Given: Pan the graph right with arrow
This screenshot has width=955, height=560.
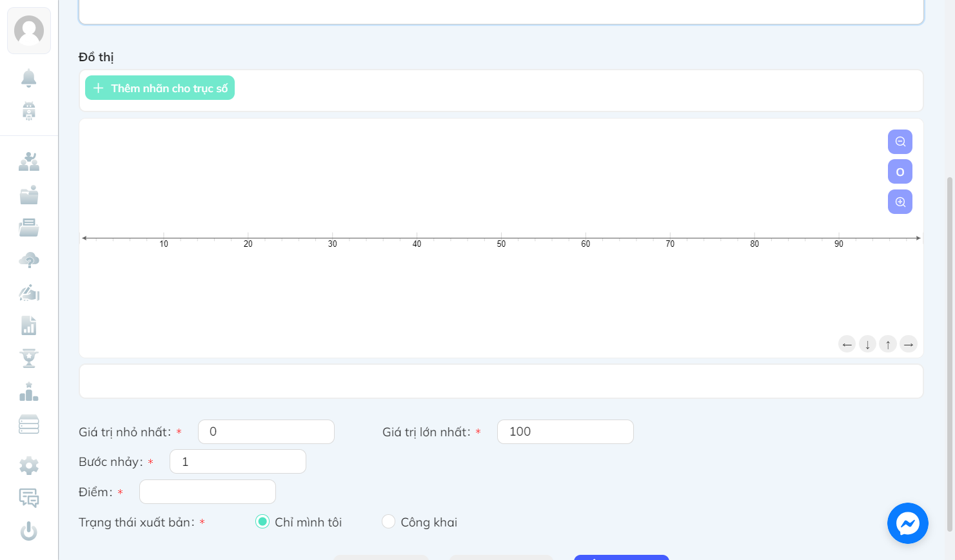Looking at the screenshot, I should [909, 344].
